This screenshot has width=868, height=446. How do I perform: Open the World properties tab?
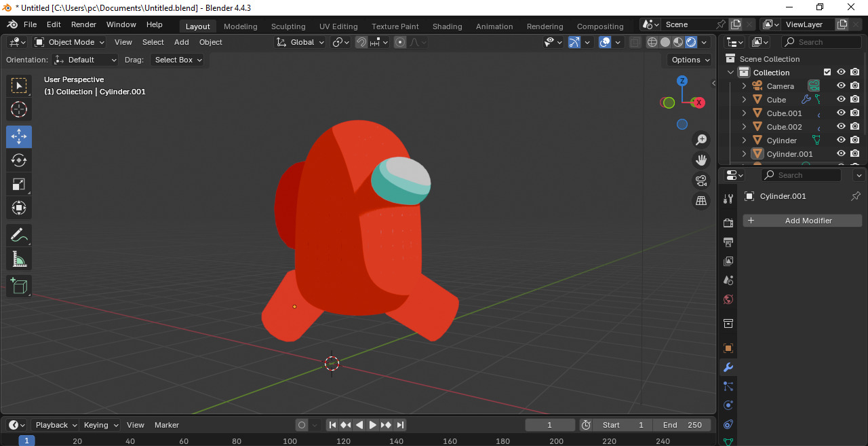tap(728, 299)
